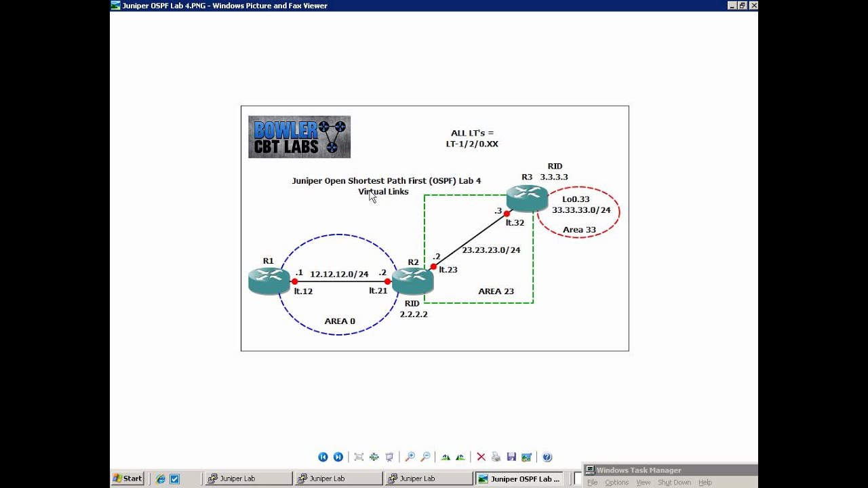Click the '33.33.33.0/24' loopback subnet text

point(581,210)
